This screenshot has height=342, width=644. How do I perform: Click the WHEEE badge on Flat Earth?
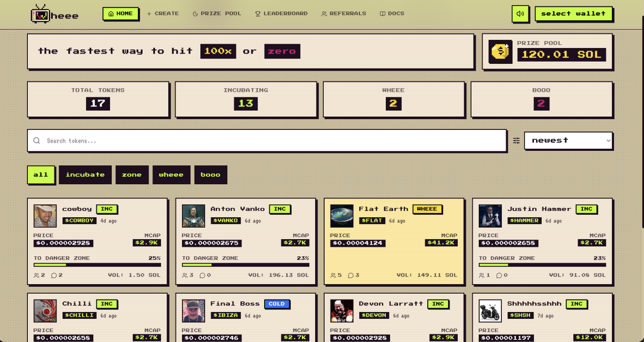[427, 209]
